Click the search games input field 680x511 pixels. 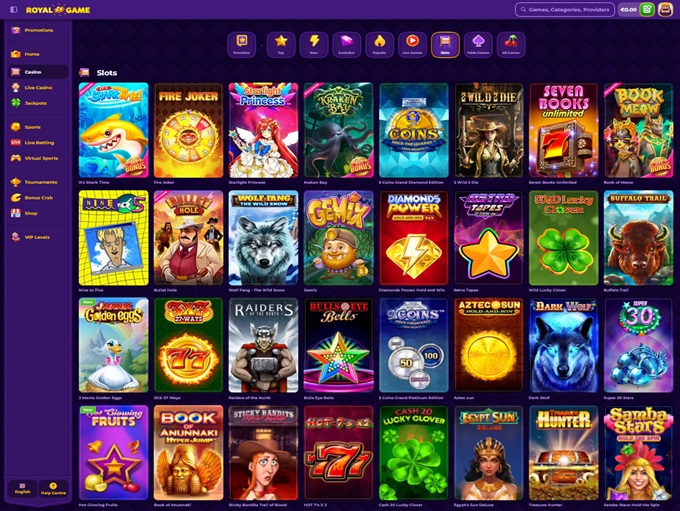point(565,9)
